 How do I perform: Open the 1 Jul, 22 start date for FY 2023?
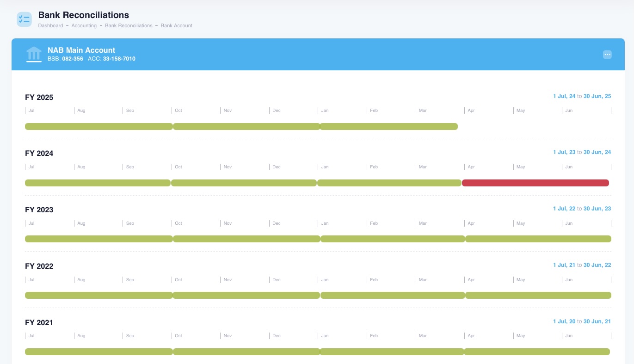pos(564,209)
